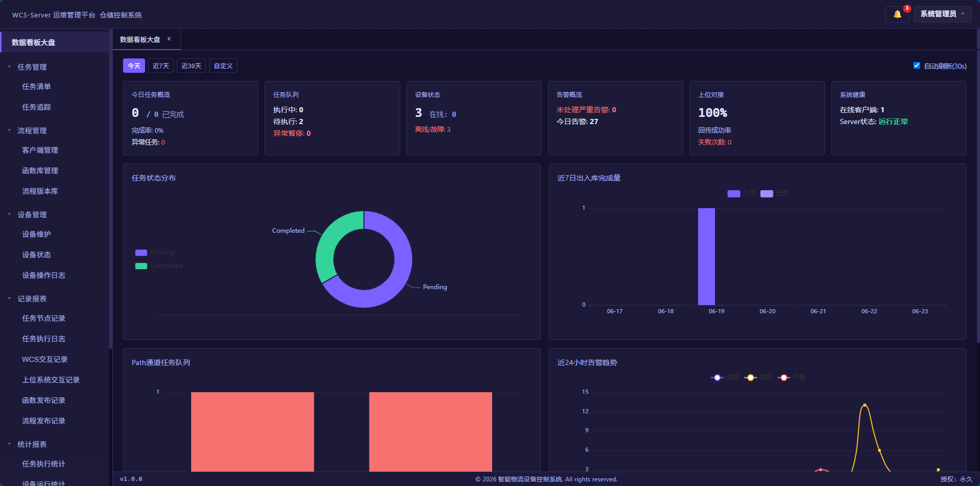Click the second red bar in Path通道任务队列
The image size is (980, 486).
click(x=431, y=432)
